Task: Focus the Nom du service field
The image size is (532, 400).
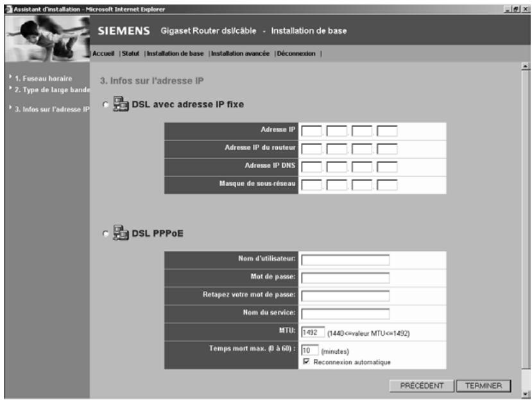Action: click(345, 314)
